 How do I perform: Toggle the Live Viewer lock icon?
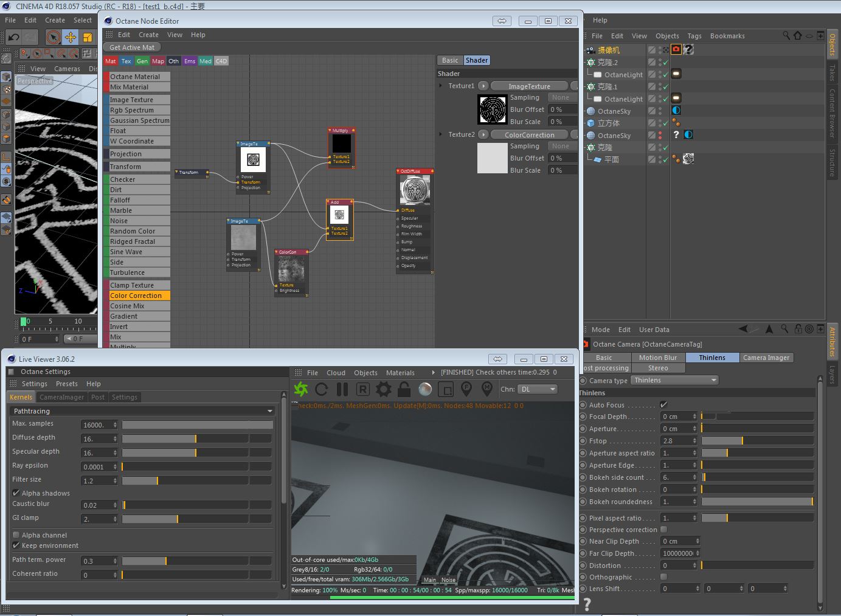(404, 389)
